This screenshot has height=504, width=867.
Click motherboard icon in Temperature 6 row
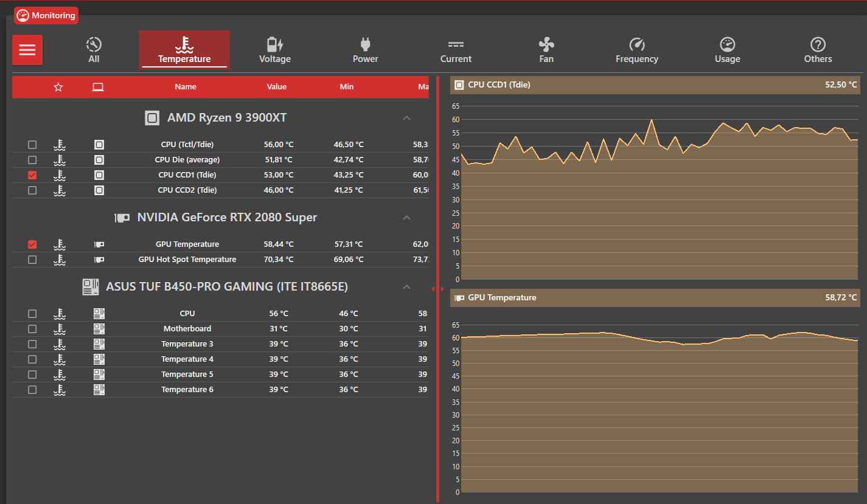99,390
